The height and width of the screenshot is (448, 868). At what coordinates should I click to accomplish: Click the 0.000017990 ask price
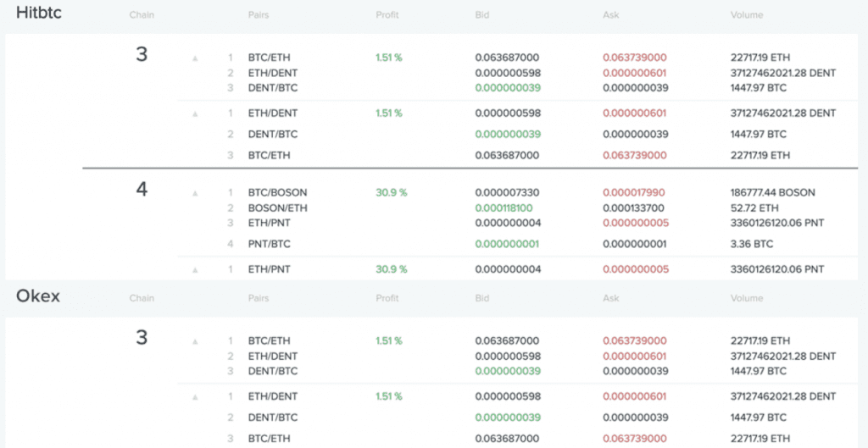click(x=634, y=193)
